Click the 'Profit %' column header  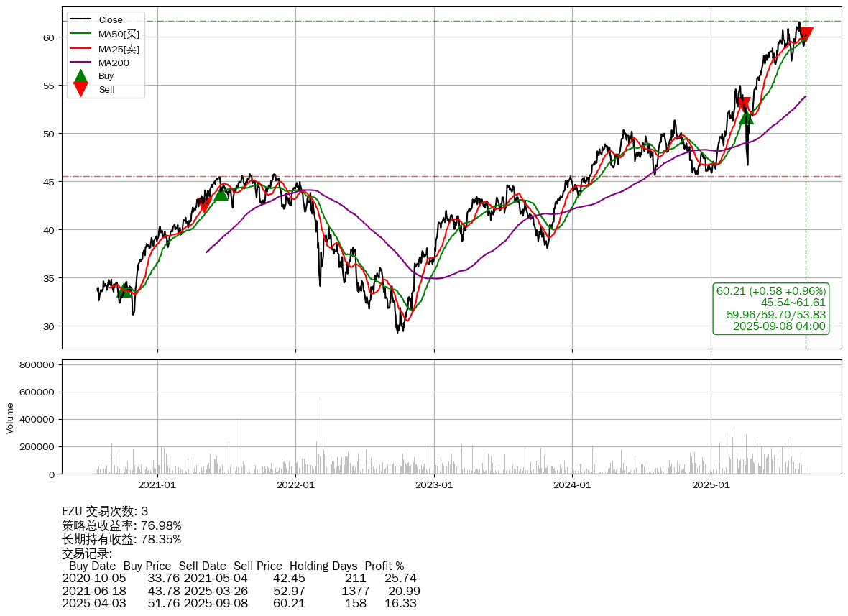coord(384,566)
